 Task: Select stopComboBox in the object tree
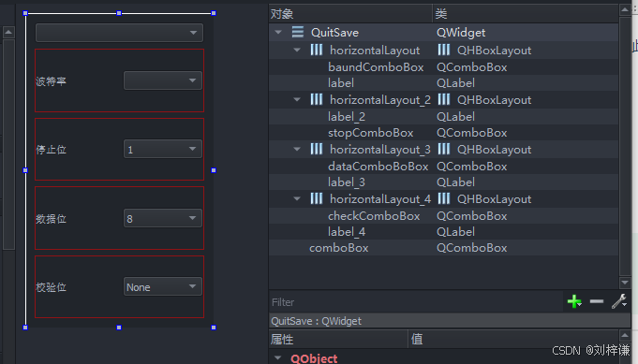point(371,133)
